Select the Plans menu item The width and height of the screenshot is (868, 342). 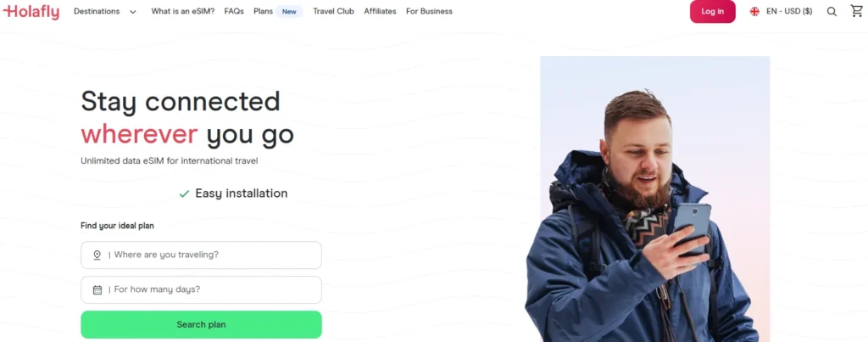coord(263,11)
